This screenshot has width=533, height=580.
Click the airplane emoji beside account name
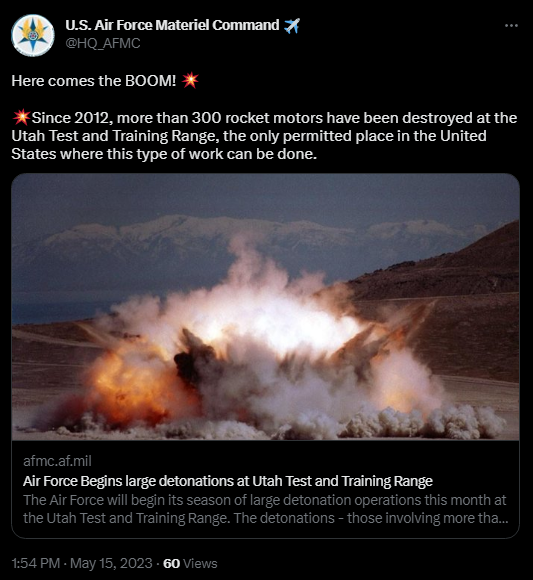point(292,26)
